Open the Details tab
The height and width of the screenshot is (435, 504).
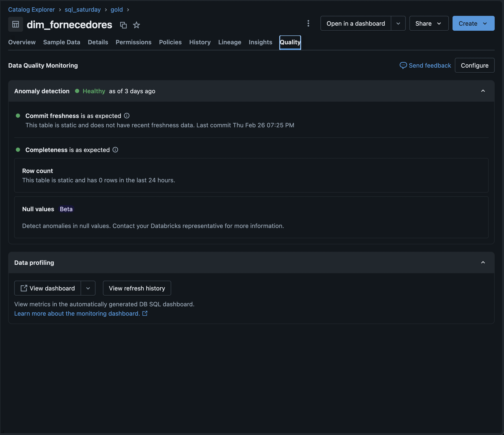(98, 42)
